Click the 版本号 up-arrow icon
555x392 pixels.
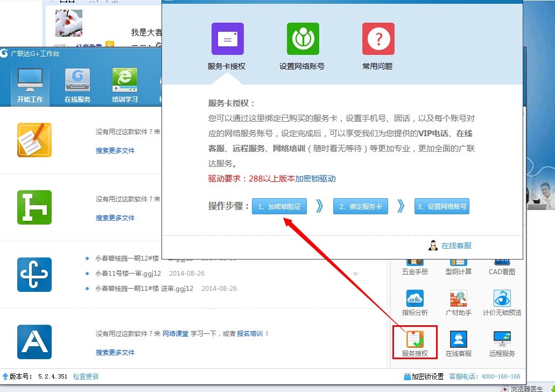pos(5,376)
